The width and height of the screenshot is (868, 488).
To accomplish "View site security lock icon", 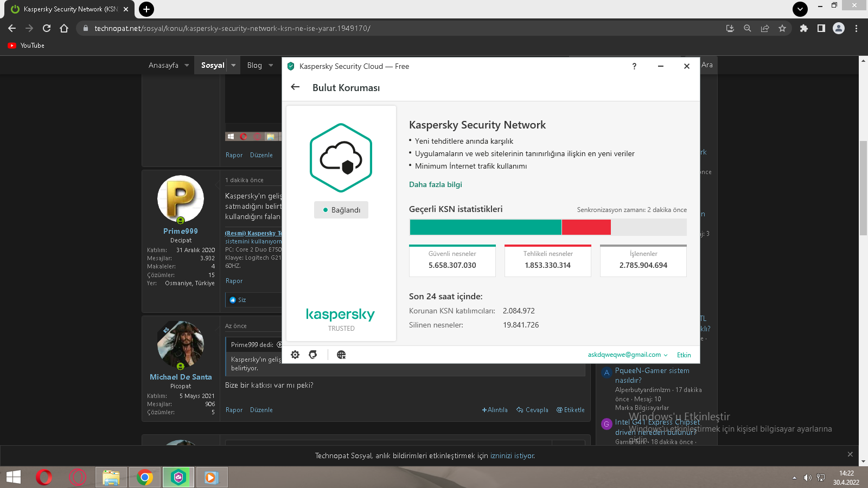I will click(x=85, y=28).
